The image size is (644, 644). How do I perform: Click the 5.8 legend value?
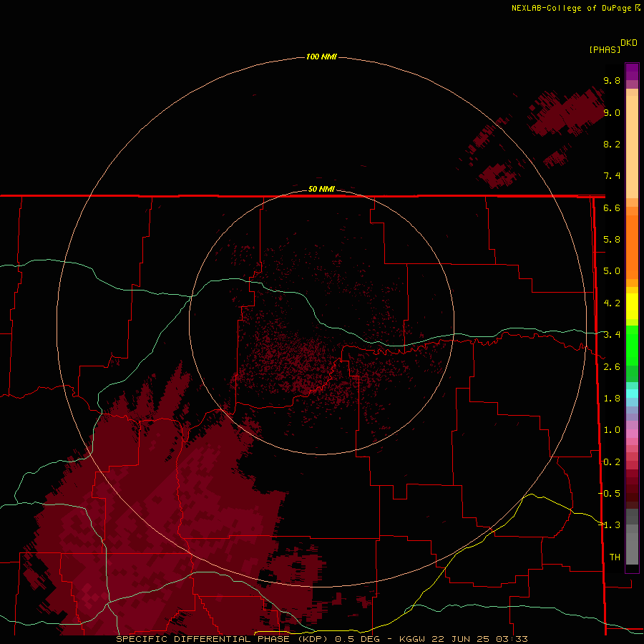point(612,240)
